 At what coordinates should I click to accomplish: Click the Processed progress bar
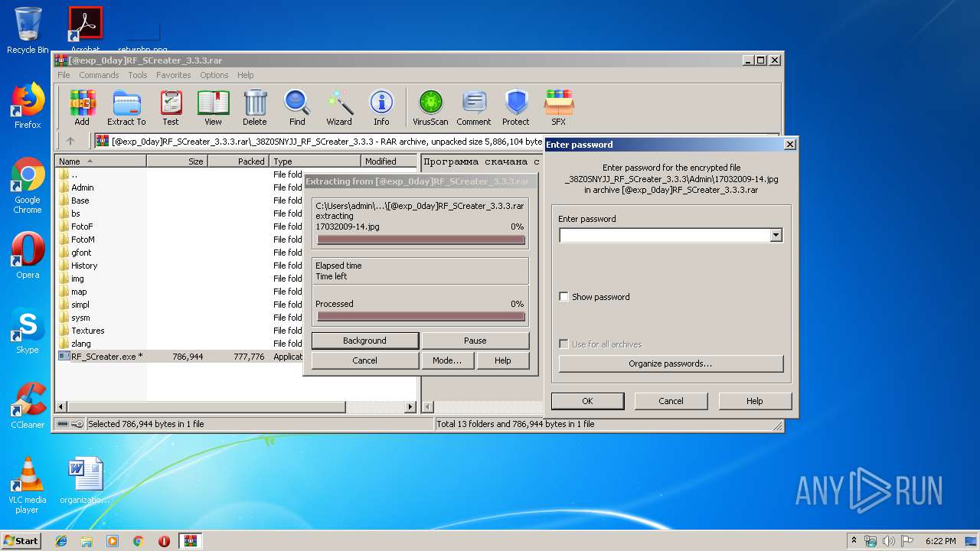coord(420,316)
